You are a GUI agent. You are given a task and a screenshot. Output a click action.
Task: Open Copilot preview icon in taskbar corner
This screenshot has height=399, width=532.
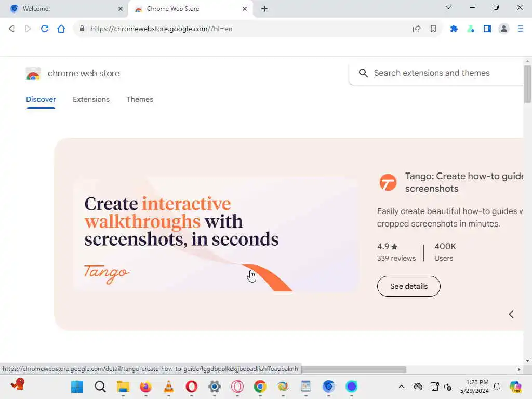(515, 387)
